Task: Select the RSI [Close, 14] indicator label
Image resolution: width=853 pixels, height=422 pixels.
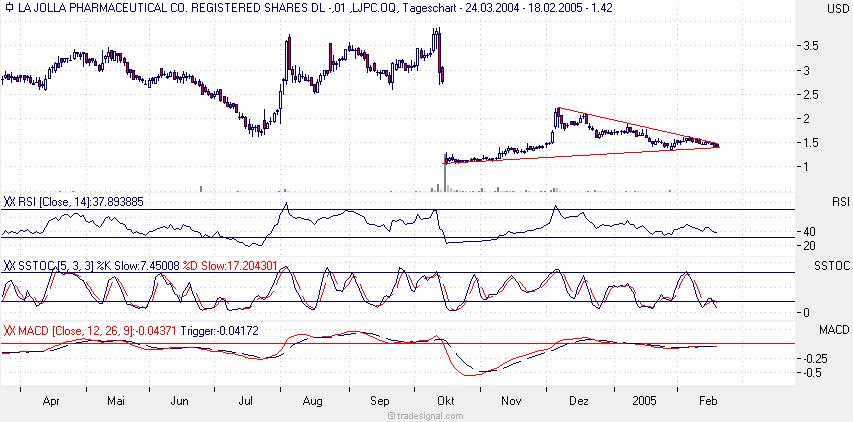Action: tap(82, 202)
